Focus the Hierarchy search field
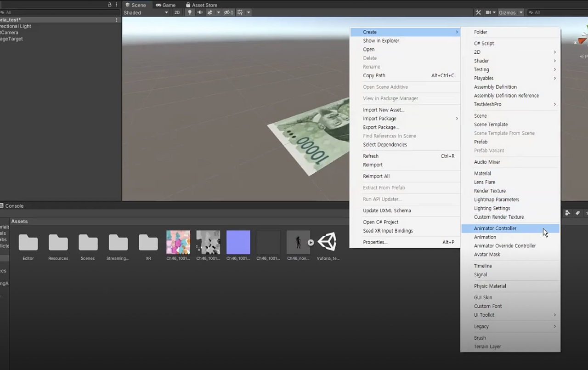The width and height of the screenshot is (588, 370). [x=60, y=12]
